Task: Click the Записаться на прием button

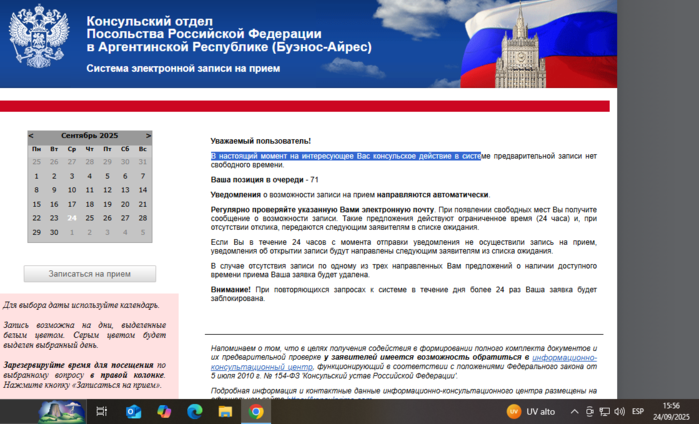Action: pyautogui.click(x=90, y=274)
